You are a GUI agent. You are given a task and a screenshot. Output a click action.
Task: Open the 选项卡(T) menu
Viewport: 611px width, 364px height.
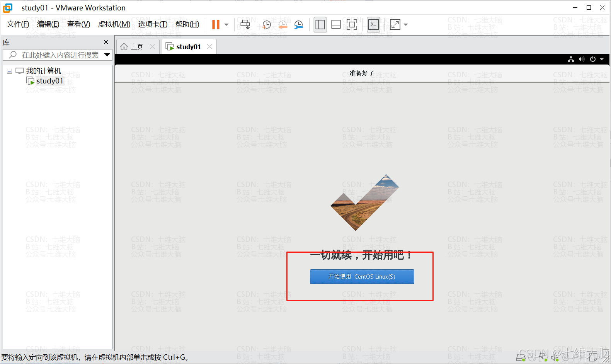pos(153,24)
